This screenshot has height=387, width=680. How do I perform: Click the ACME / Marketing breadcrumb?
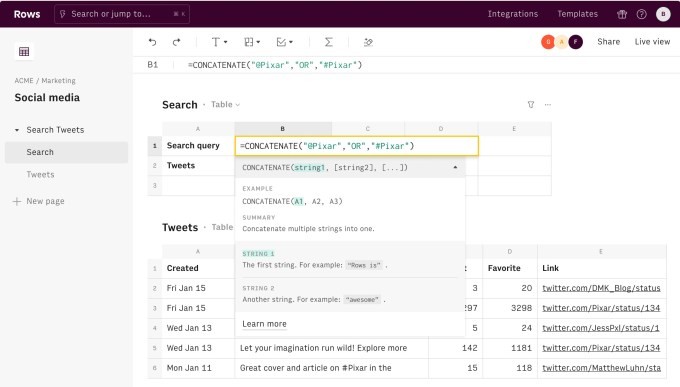(x=45, y=81)
